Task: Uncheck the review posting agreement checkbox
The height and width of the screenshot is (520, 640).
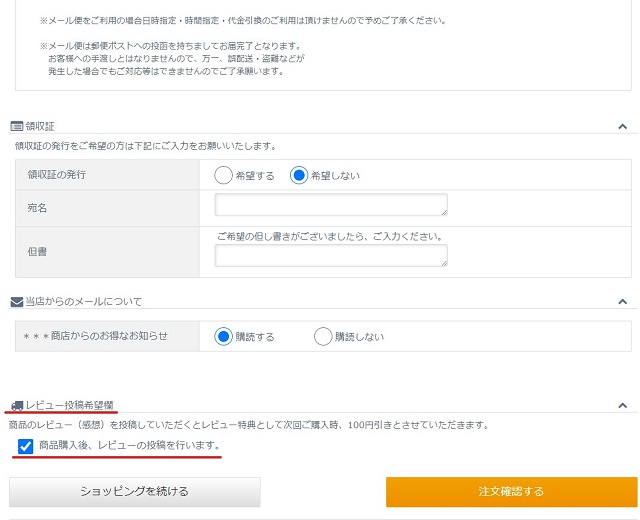Action: tap(26, 446)
